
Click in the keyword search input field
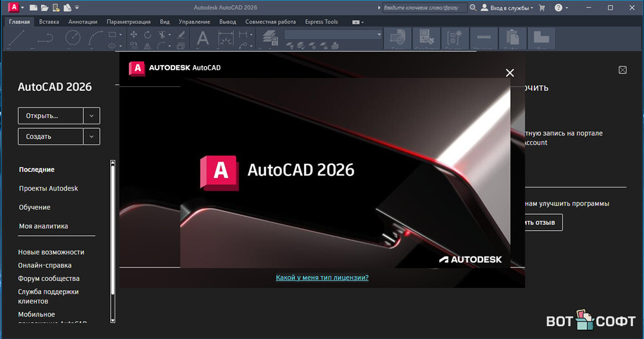click(423, 8)
